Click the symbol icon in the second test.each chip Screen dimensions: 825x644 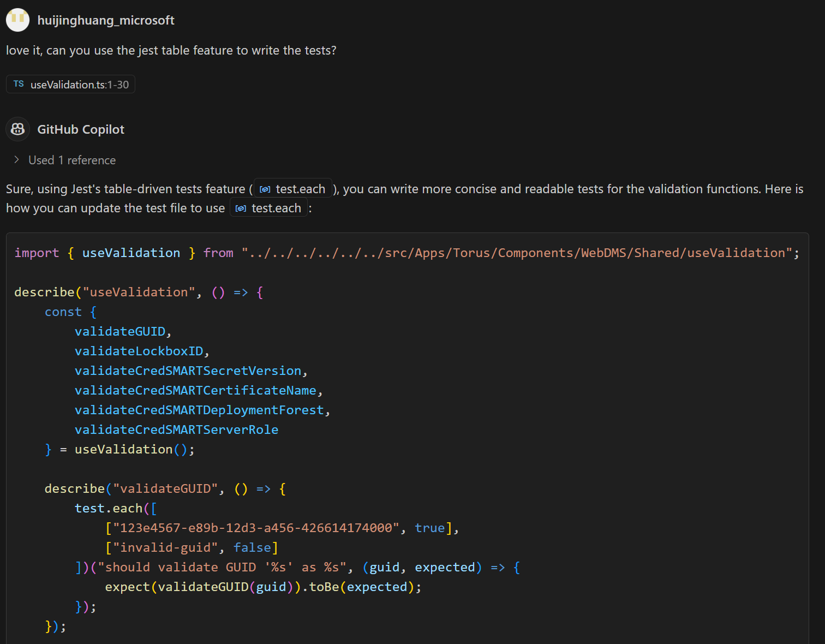pyautogui.click(x=241, y=208)
